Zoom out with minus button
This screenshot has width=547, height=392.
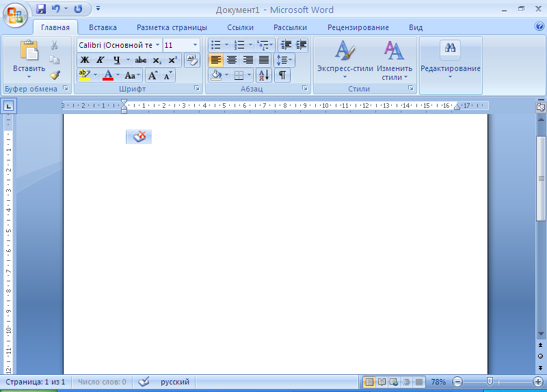(x=457, y=382)
